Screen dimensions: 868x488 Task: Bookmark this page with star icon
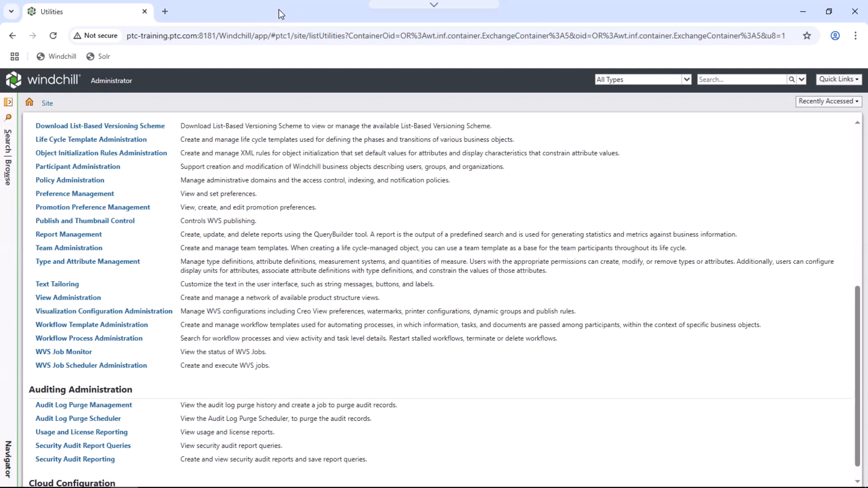807,36
